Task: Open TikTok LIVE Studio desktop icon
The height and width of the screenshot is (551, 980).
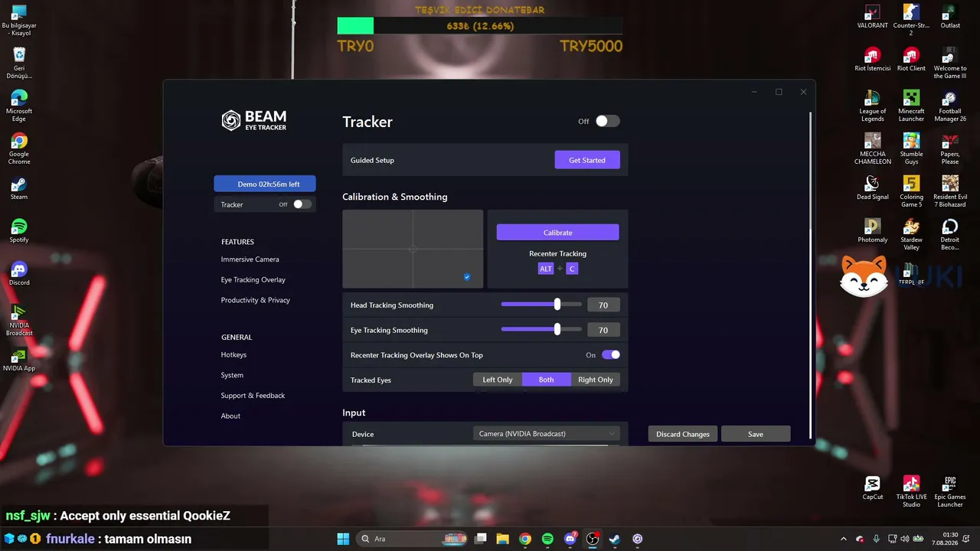Action: click(x=911, y=492)
